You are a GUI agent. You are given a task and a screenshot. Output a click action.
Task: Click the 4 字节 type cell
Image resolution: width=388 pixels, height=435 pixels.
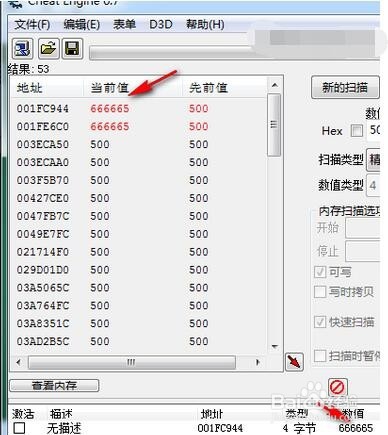(299, 428)
